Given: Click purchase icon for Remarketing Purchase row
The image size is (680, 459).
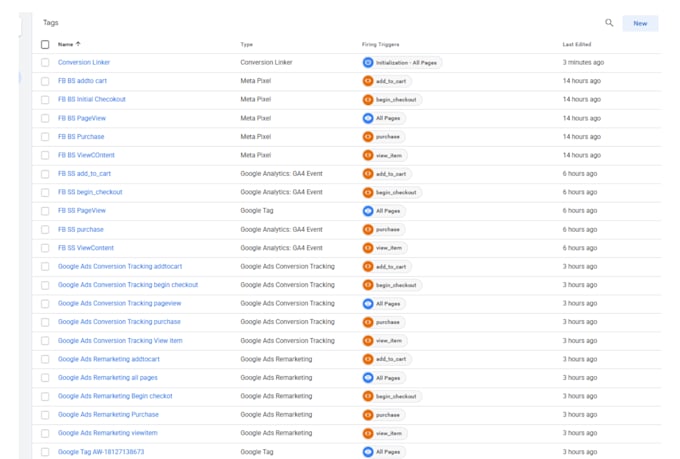Looking at the screenshot, I should [x=368, y=415].
